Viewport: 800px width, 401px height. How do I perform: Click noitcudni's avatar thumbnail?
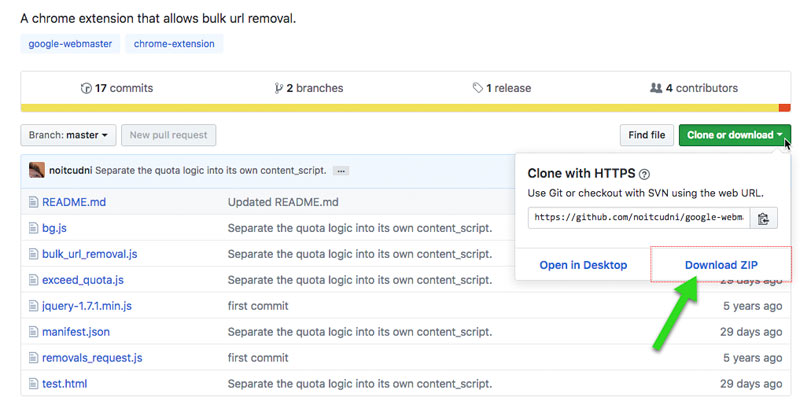(36, 170)
